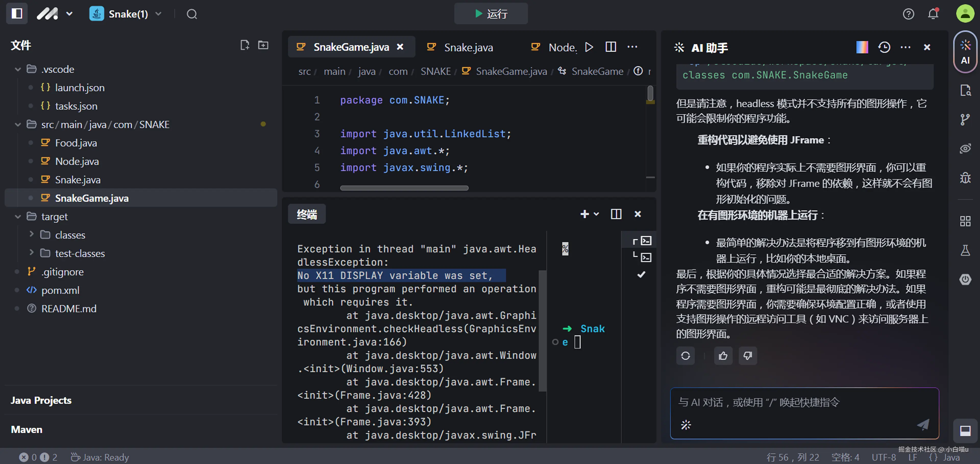The height and width of the screenshot is (464, 980).
Task: Click the search magnifier icon in top bar
Action: point(192,14)
